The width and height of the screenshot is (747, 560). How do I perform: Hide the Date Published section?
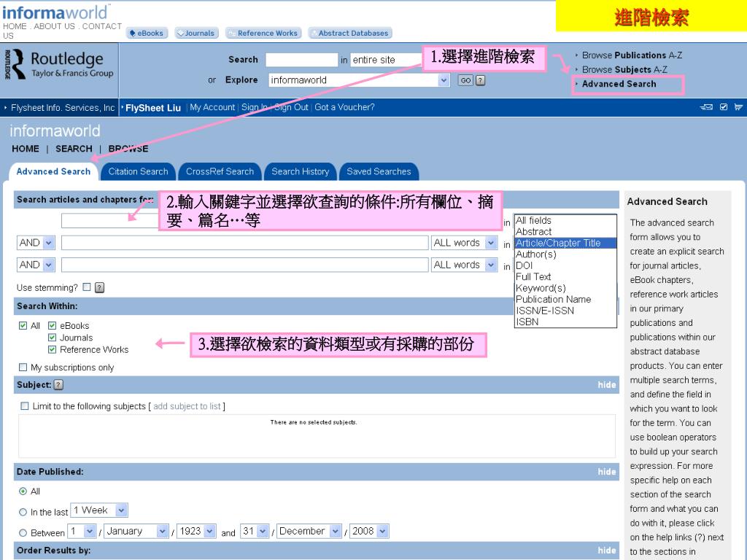tap(606, 472)
